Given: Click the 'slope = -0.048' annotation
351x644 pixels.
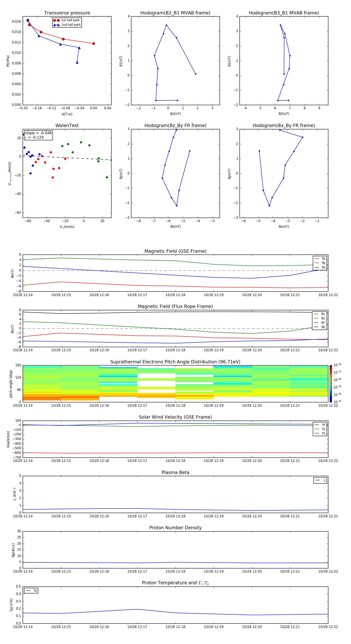Looking at the screenshot, I should 38,133.
